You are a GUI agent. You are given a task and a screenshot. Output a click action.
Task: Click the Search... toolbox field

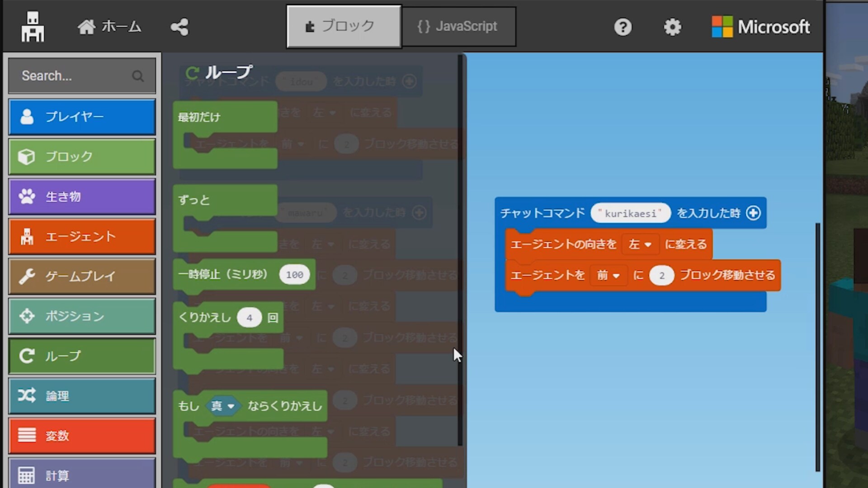[82, 75]
